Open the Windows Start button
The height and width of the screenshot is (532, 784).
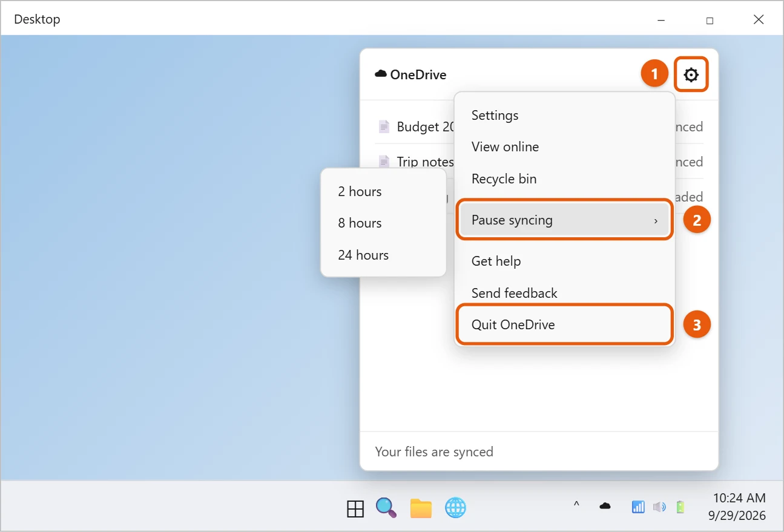pos(355,508)
